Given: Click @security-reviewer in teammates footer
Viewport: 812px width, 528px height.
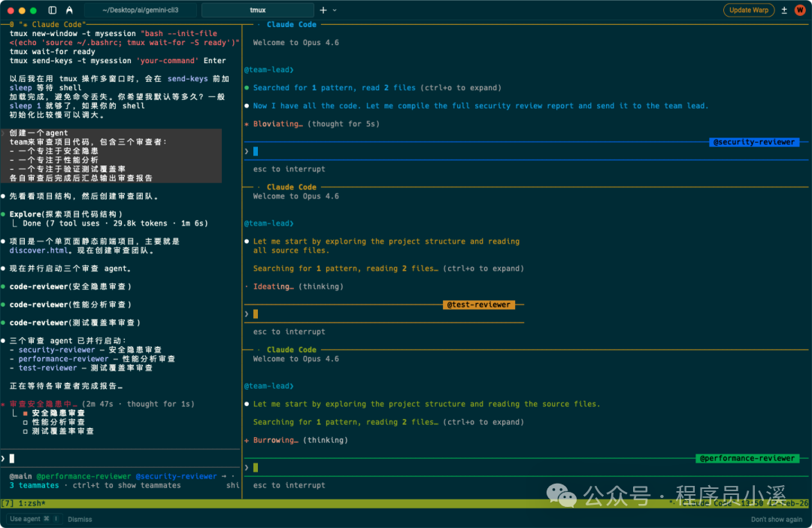Looking at the screenshot, I should point(176,476).
